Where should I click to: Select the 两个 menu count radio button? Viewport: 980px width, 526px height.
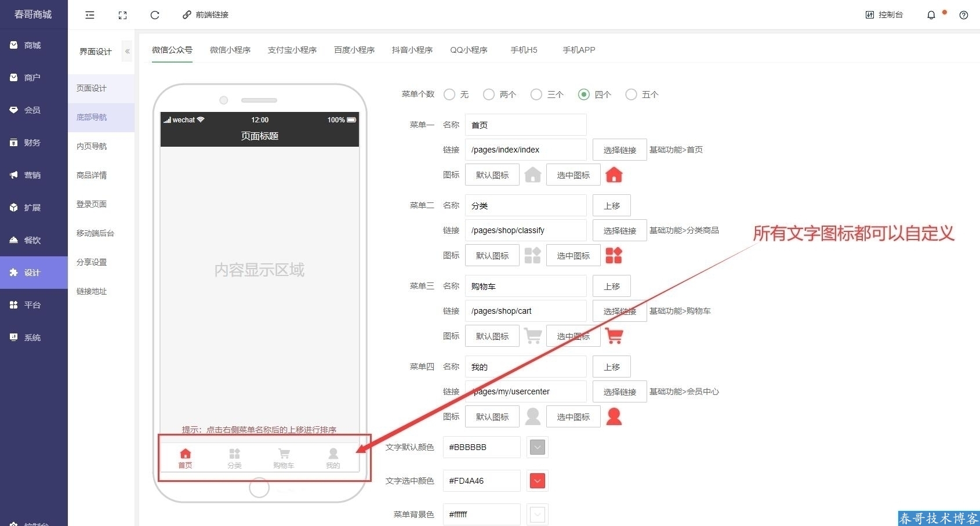[489, 95]
